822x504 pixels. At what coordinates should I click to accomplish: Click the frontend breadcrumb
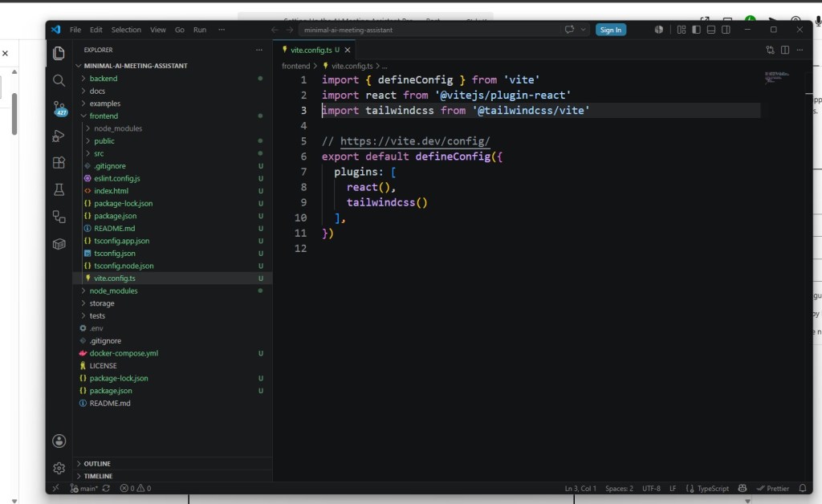[x=295, y=66]
